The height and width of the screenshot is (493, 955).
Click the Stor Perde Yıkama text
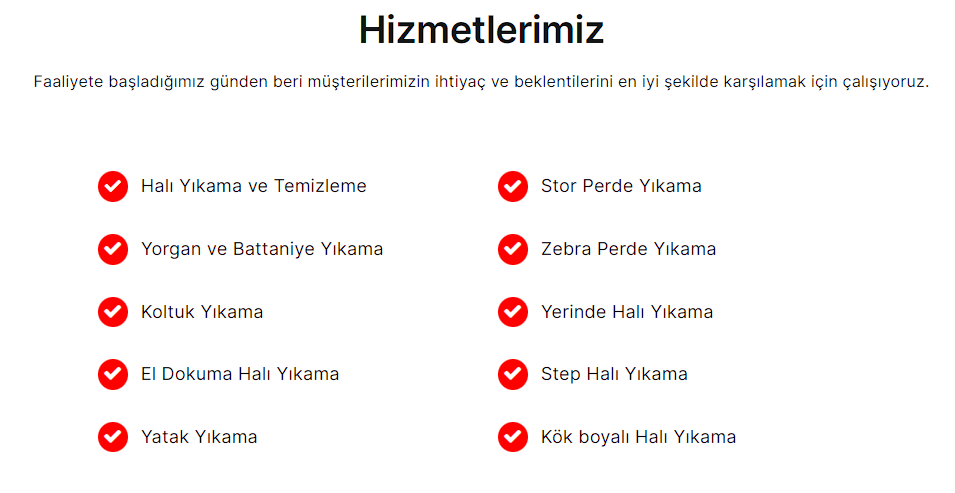coord(621,186)
